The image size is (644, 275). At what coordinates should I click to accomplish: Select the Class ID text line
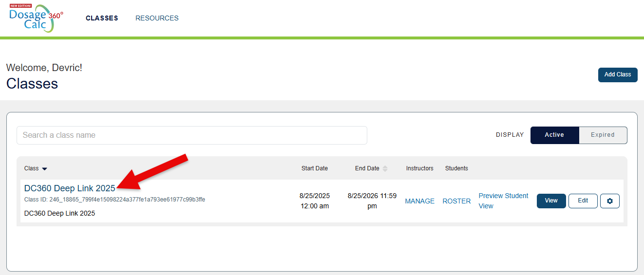(114, 200)
